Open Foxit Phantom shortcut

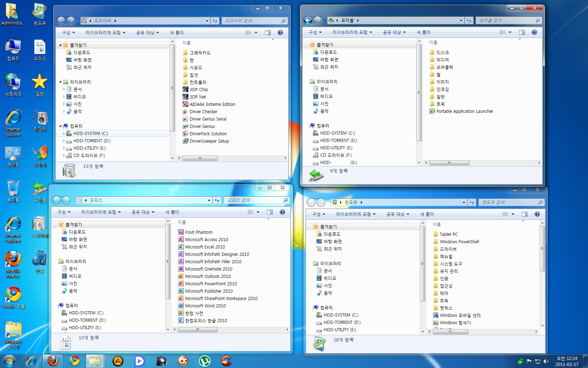(x=195, y=232)
